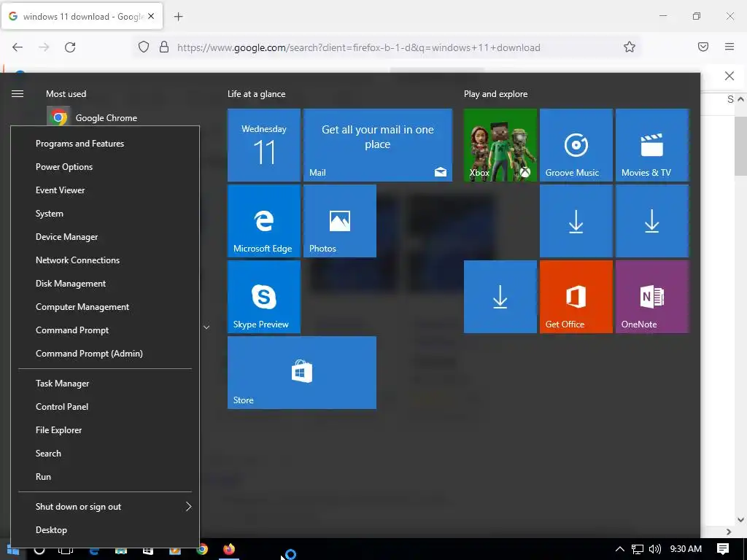The image size is (747, 560).
Task: Click the Get Office tile
Action: [x=576, y=297]
